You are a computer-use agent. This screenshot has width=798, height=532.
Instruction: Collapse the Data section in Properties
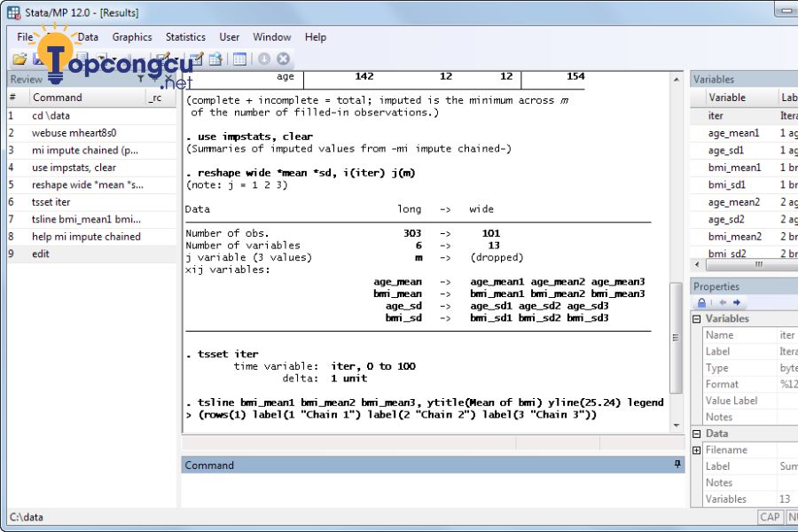click(697, 434)
